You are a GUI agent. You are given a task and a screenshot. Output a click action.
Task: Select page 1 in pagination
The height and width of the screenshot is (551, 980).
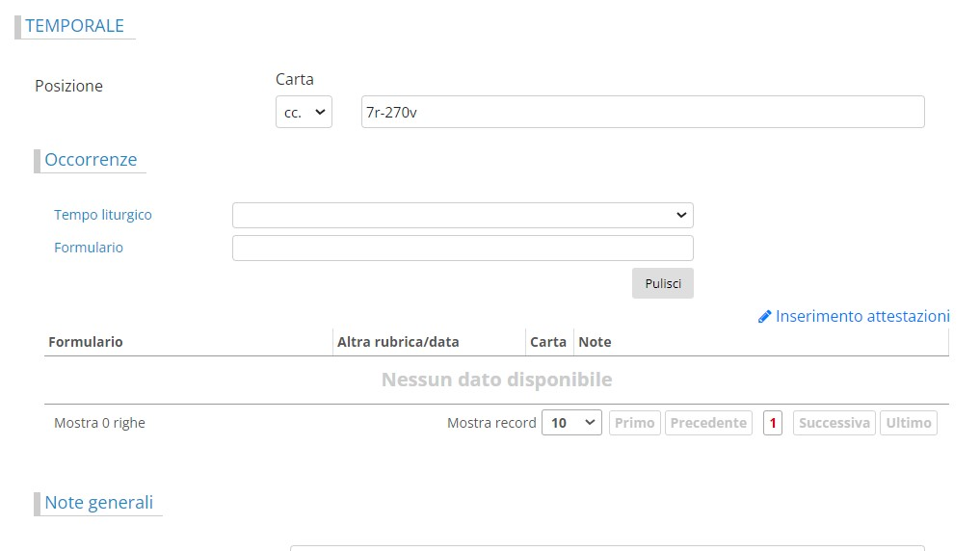(x=772, y=423)
